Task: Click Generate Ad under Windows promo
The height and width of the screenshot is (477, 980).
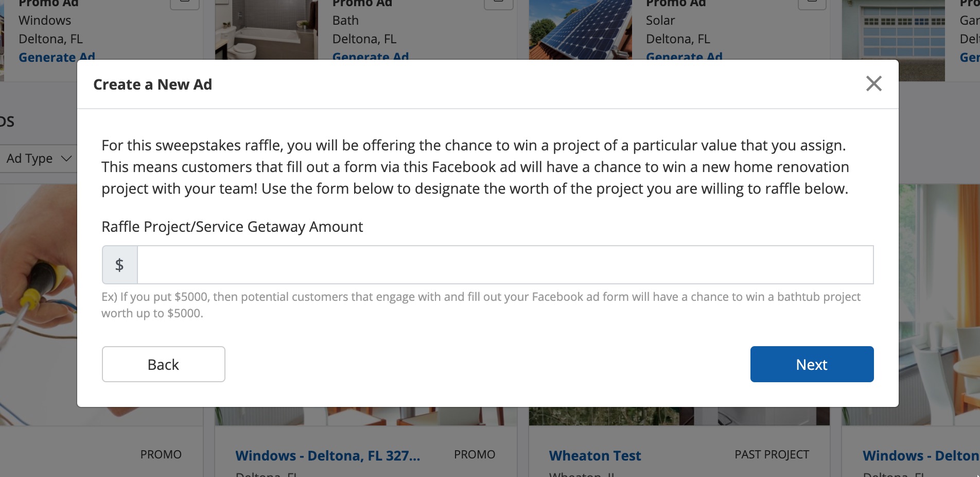Action: pyautogui.click(x=57, y=56)
